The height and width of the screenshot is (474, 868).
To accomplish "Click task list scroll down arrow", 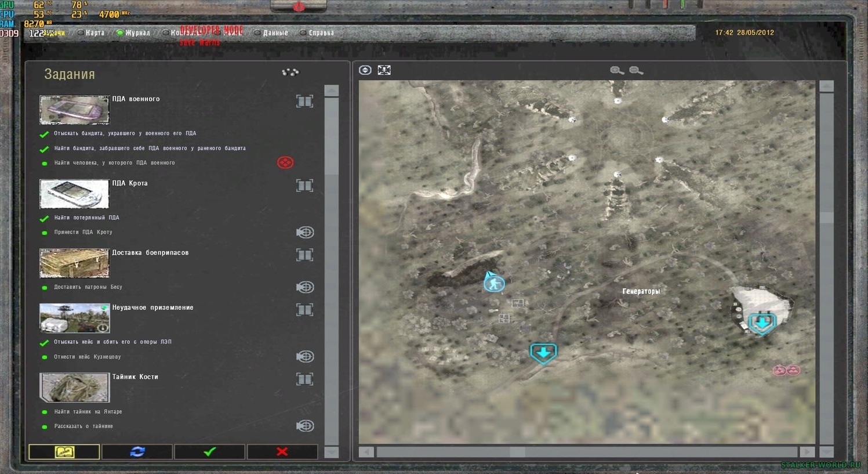I will pyautogui.click(x=332, y=452).
